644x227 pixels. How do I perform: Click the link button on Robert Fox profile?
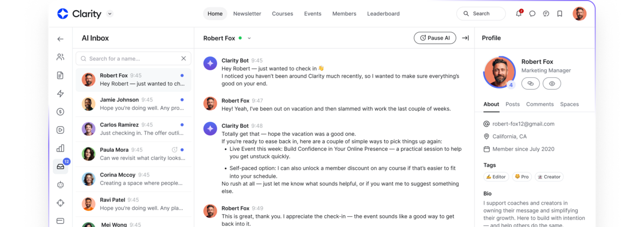click(x=531, y=83)
